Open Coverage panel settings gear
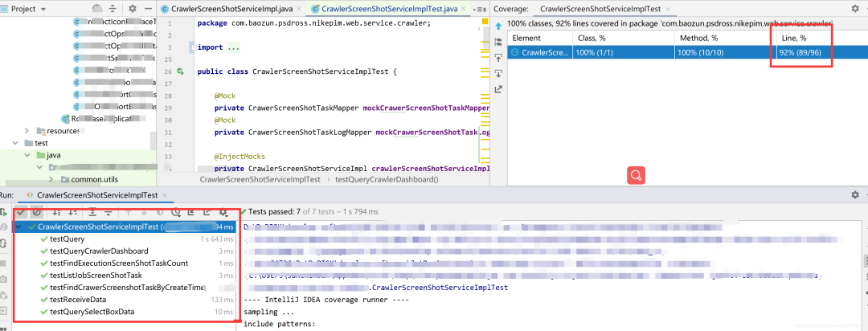The image size is (868, 331). [855, 8]
